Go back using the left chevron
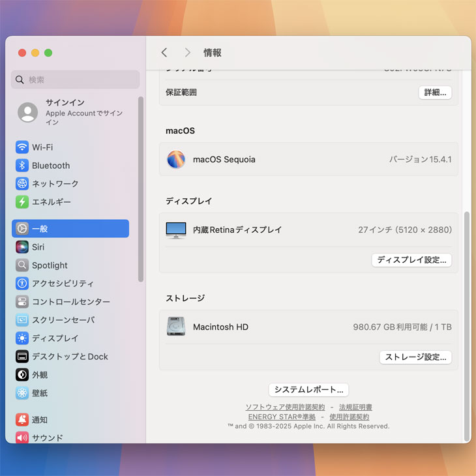The image size is (476, 476). click(164, 53)
